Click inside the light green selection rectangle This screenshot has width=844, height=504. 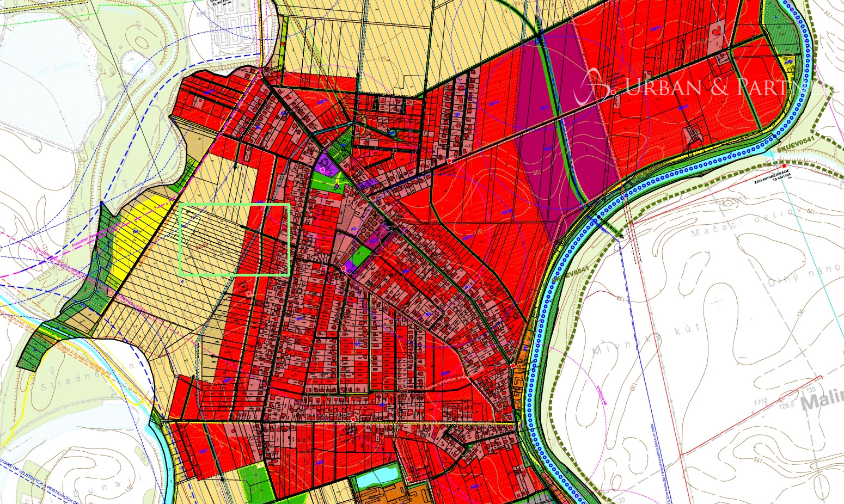[x=234, y=239]
